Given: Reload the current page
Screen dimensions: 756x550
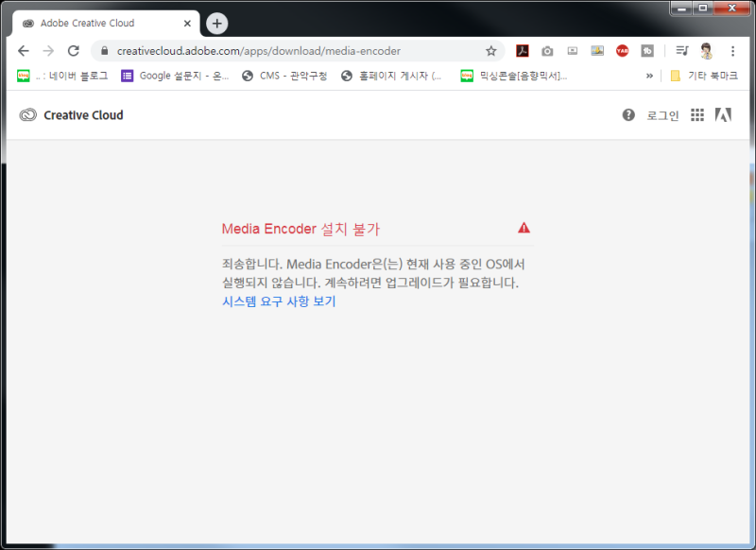Looking at the screenshot, I should point(74,51).
